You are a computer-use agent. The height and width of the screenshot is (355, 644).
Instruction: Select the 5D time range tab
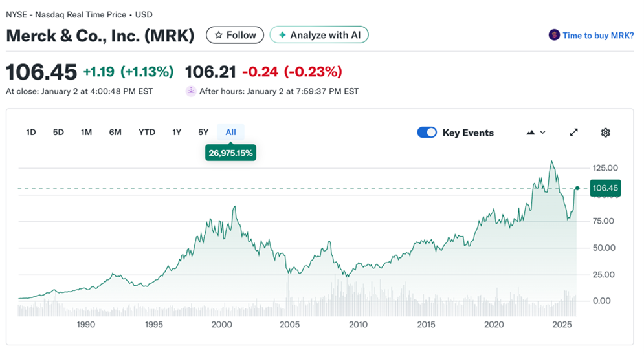coord(58,132)
